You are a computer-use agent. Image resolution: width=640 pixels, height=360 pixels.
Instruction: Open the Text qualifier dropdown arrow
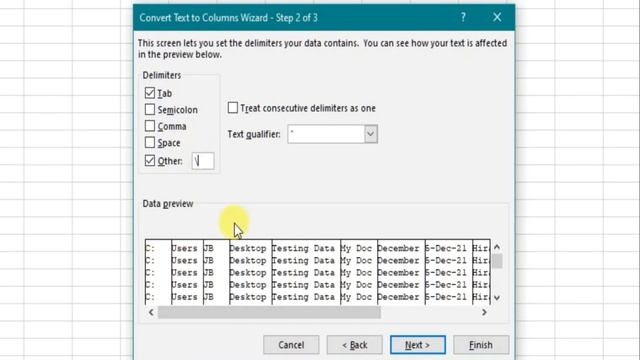coord(371,134)
